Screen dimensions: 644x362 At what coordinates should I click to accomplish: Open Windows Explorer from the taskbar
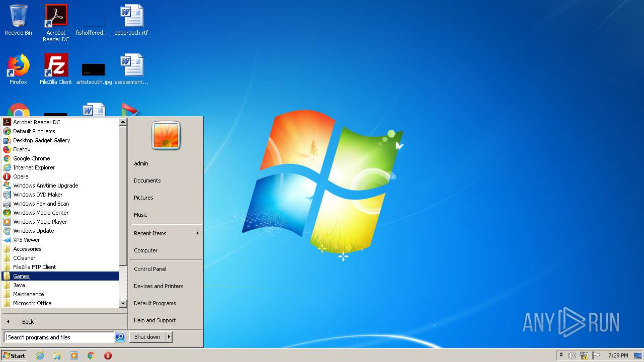pyautogui.click(x=57, y=355)
